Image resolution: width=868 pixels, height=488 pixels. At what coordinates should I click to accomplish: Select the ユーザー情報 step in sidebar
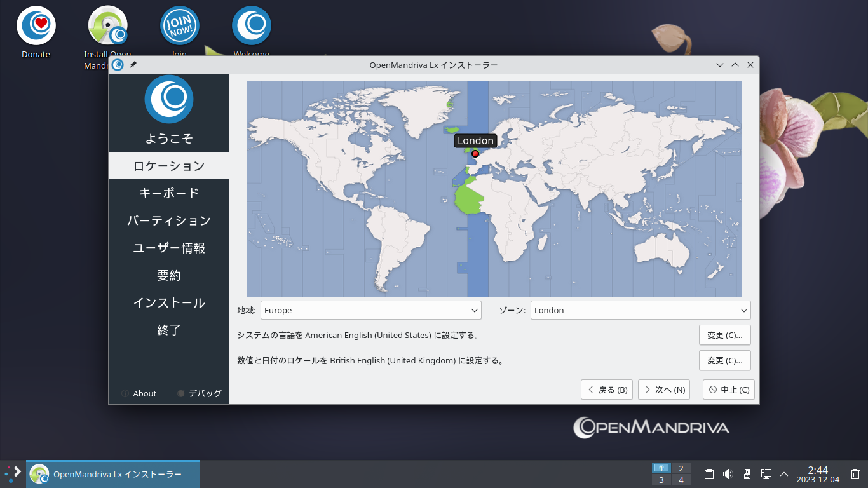pos(169,248)
